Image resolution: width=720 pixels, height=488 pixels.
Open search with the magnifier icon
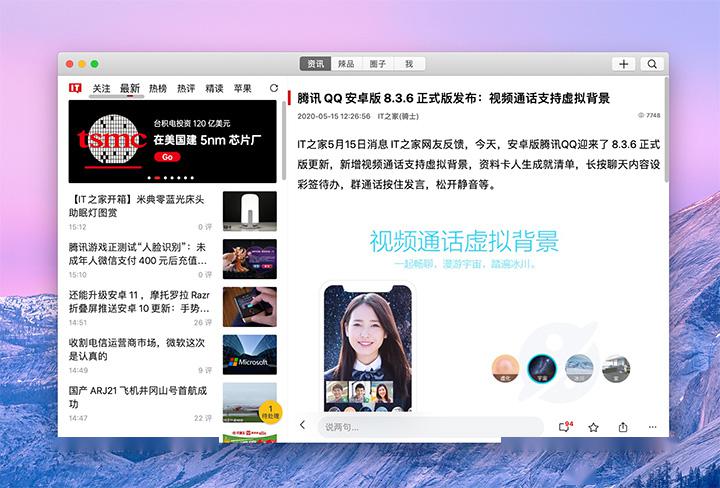coord(651,64)
